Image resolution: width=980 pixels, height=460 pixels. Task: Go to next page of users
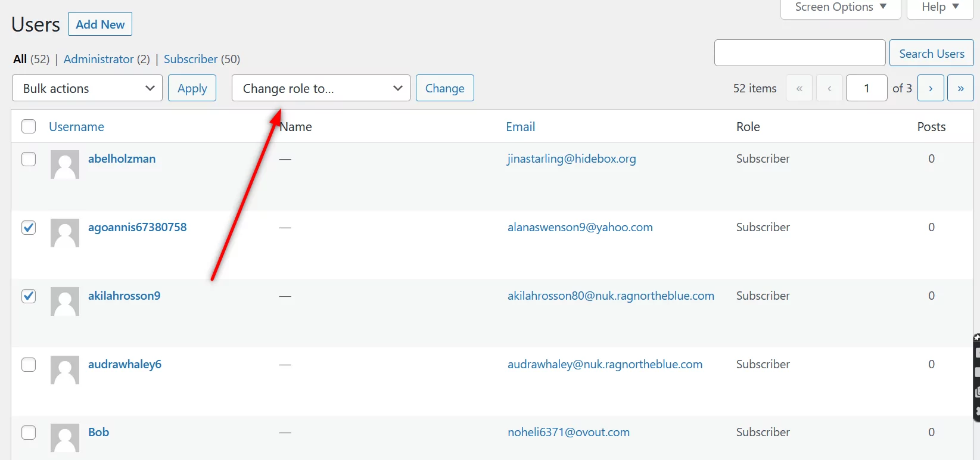tap(931, 88)
